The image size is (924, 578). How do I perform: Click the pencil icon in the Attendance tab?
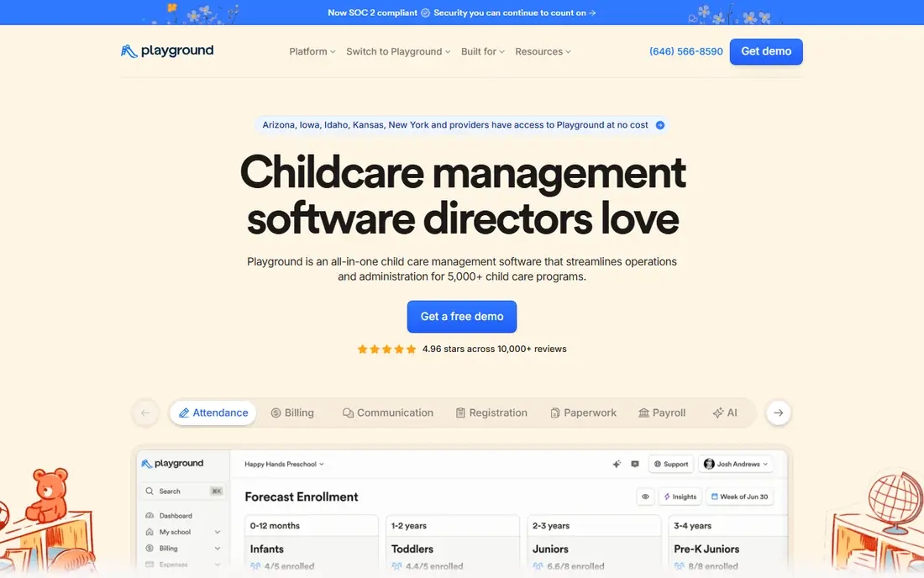[184, 413]
